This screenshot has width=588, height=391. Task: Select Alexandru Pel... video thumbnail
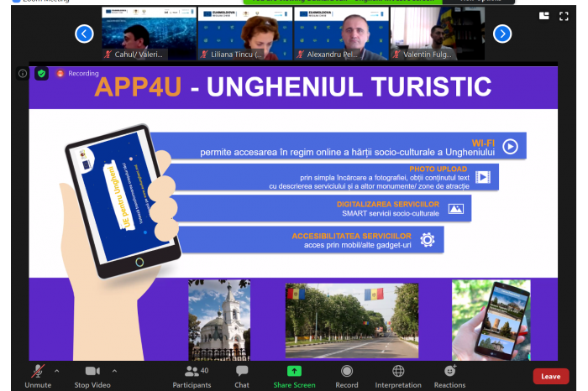point(341,34)
